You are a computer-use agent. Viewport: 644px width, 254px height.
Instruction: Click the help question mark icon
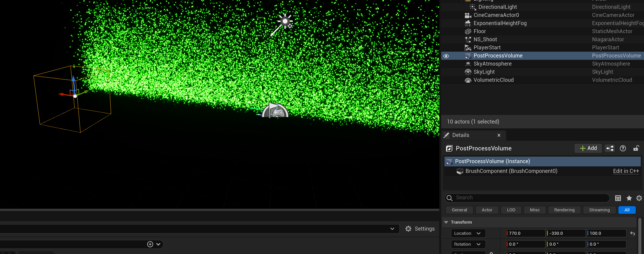pos(623,148)
